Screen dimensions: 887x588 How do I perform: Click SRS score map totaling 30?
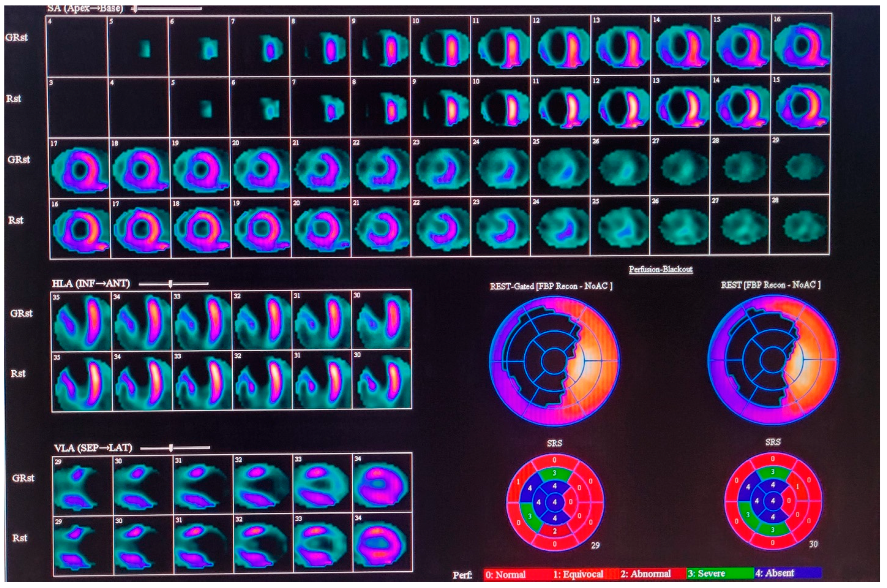pos(772,501)
